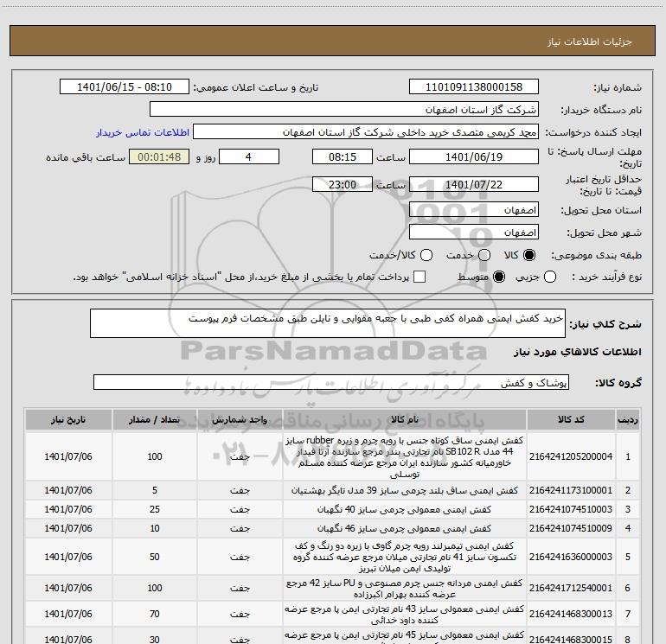This screenshot has width=666, height=644.
Task: Open the اطلاعات تماس خریدار link
Action: pyautogui.click(x=143, y=132)
